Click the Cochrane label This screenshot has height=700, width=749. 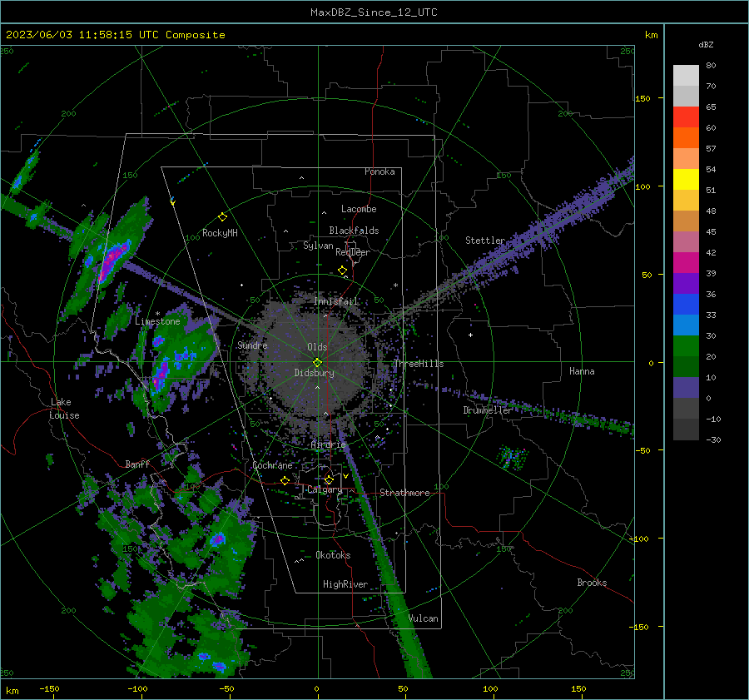pyautogui.click(x=272, y=465)
